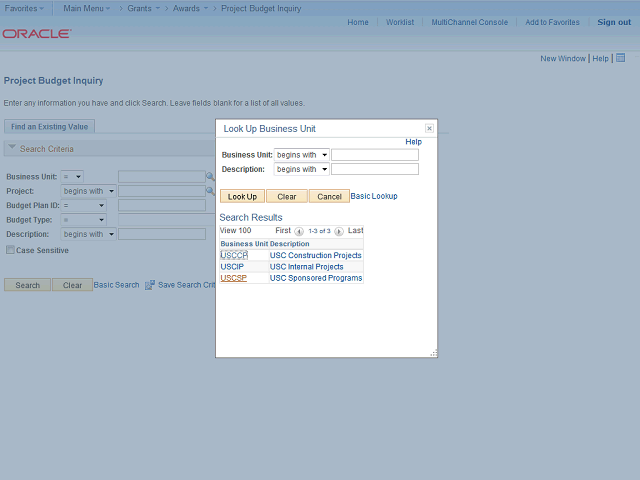Collapse the Search Criteria section
The height and width of the screenshot is (480, 640).
tap(12, 147)
